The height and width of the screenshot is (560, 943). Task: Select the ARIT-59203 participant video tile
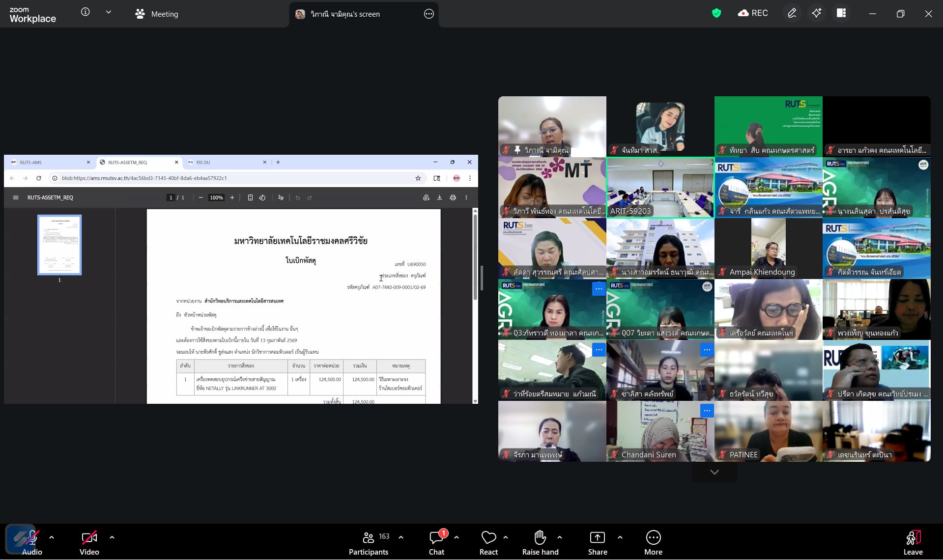coord(660,188)
